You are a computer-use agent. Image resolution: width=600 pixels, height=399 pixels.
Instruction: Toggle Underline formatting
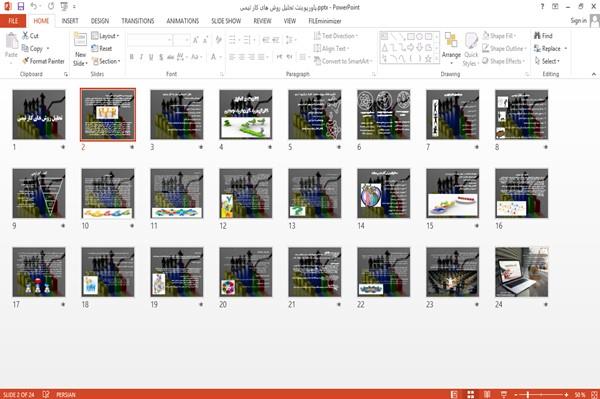click(x=151, y=57)
